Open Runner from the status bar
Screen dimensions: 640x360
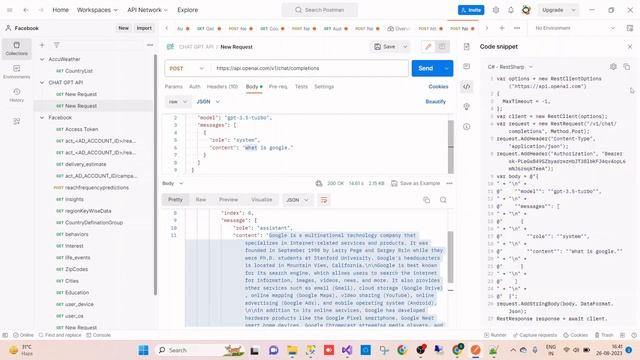pyautogui.click(x=495, y=335)
